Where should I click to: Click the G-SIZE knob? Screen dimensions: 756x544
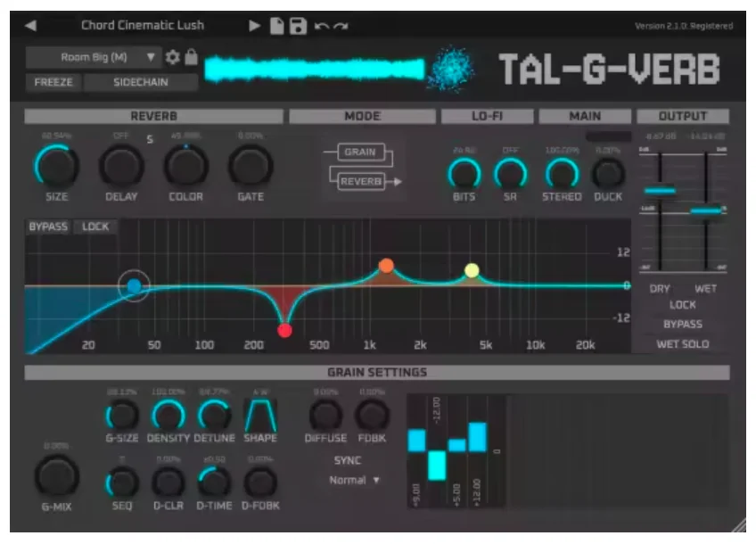[x=122, y=416]
